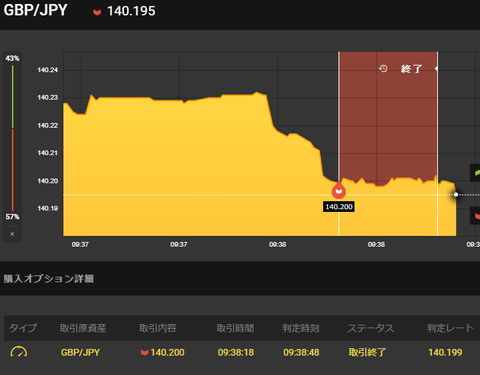Click the 57% label below sentiment bar
The height and width of the screenshot is (375, 480).
click(x=12, y=217)
